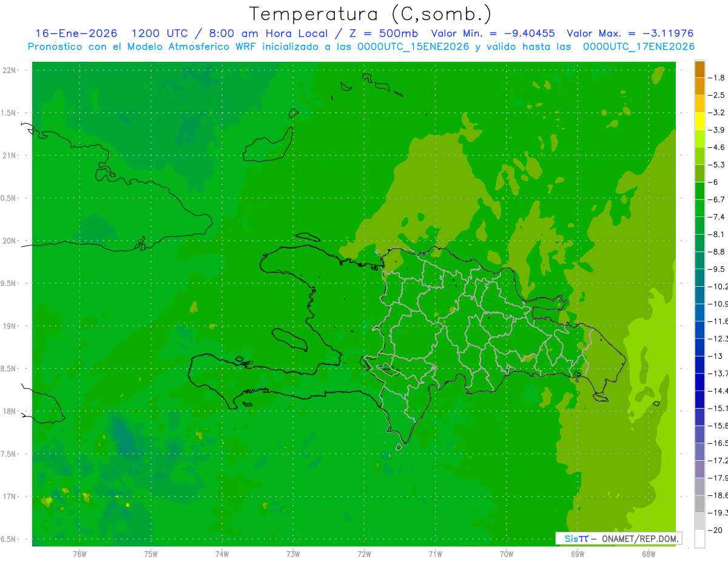Click longitude label '70W'
The height and width of the screenshot is (562, 728).
(507, 554)
